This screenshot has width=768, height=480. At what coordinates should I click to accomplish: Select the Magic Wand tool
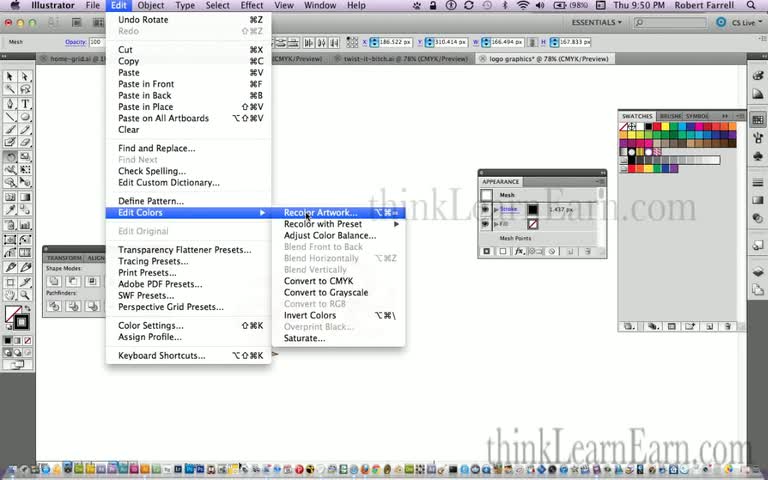pos(10,89)
